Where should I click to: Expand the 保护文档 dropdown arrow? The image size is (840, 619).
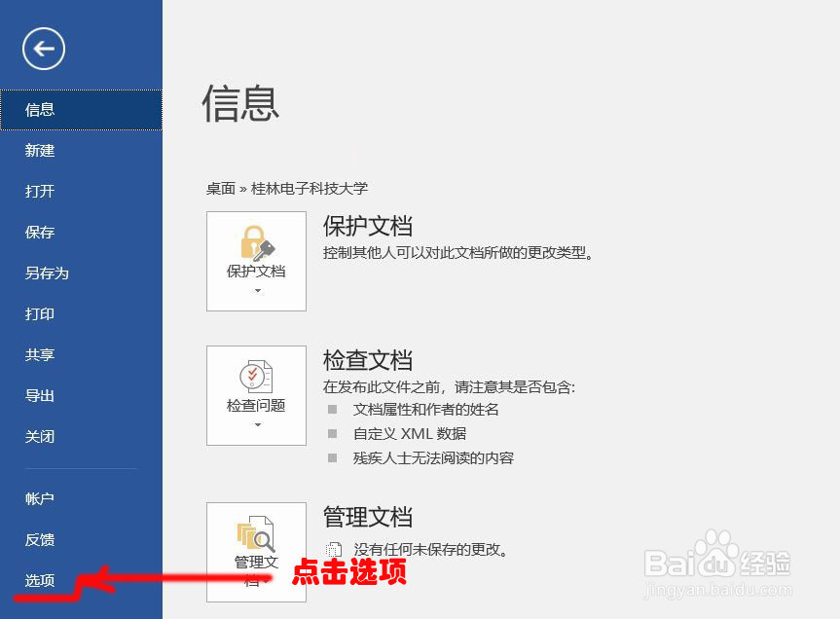pos(256,289)
